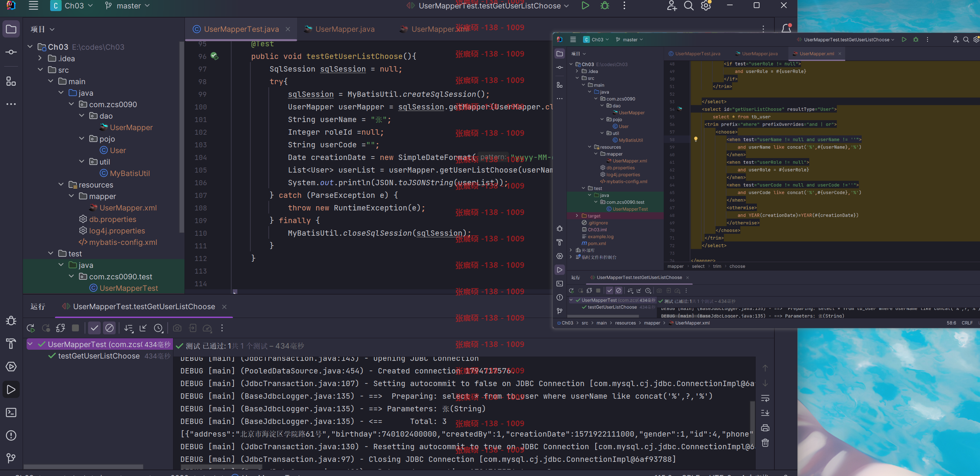Rerun failed tests in Run panel
The height and width of the screenshot is (476, 980).
[46, 328]
